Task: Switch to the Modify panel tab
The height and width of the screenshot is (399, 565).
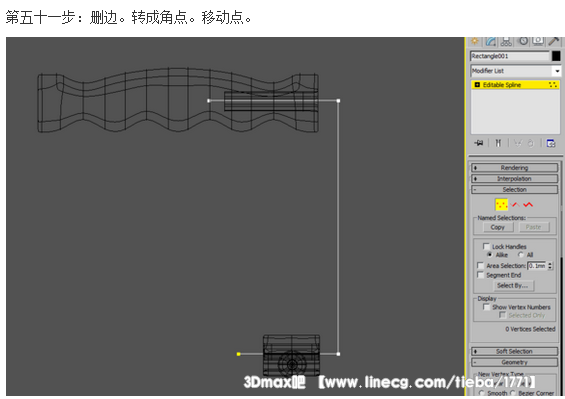Action: point(491,41)
